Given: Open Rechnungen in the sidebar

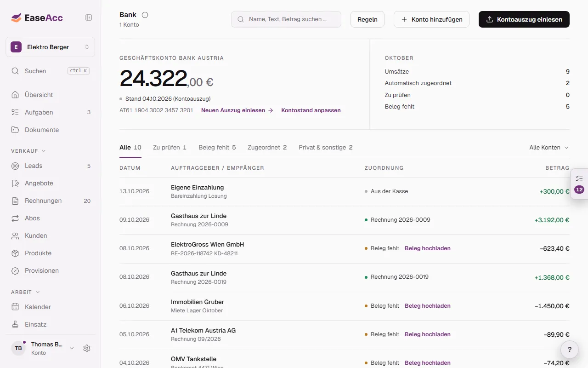Looking at the screenshot, I should tap(51, 201).
